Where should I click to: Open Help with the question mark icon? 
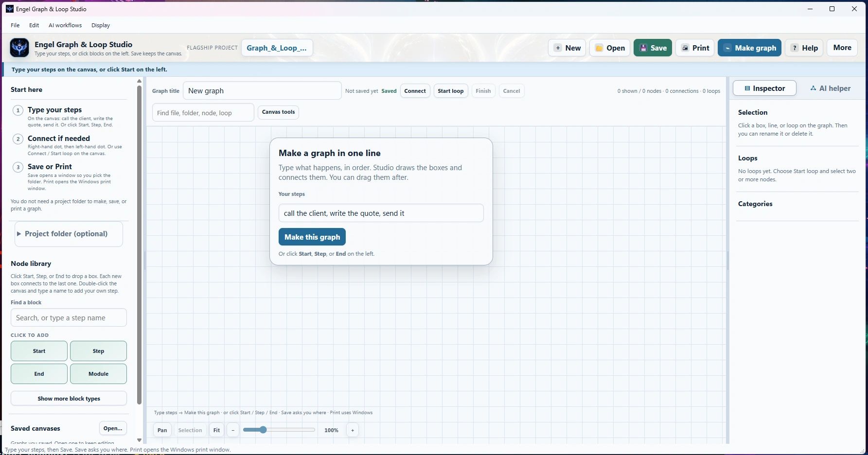pyautogui.click(x=804, y=48)
